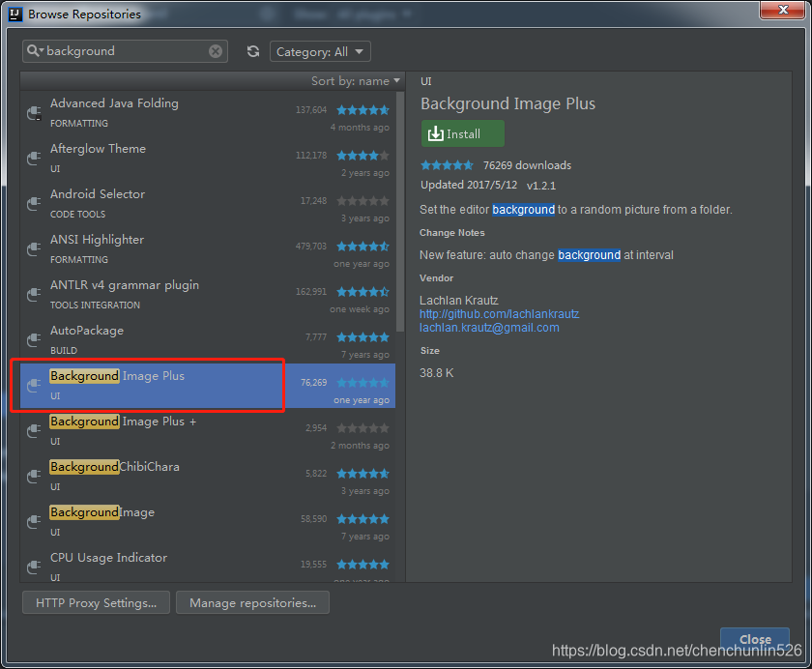Click the AutoPackage plugin icon
Image resolution: width=812 pixels, height=669 pixels.
click(34, 339)
